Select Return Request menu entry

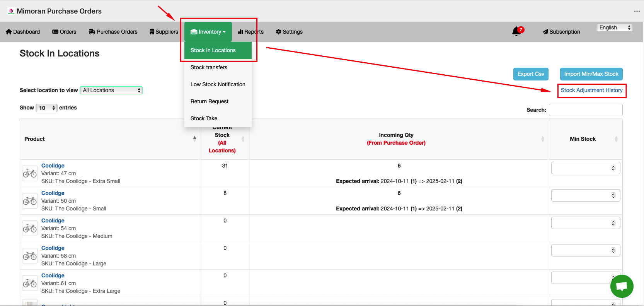coord(218,101)
